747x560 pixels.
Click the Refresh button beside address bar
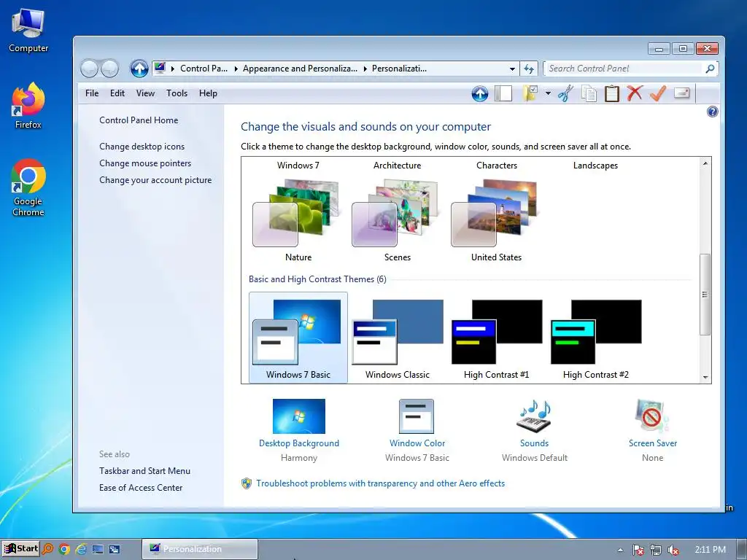(x=529, y=69)
